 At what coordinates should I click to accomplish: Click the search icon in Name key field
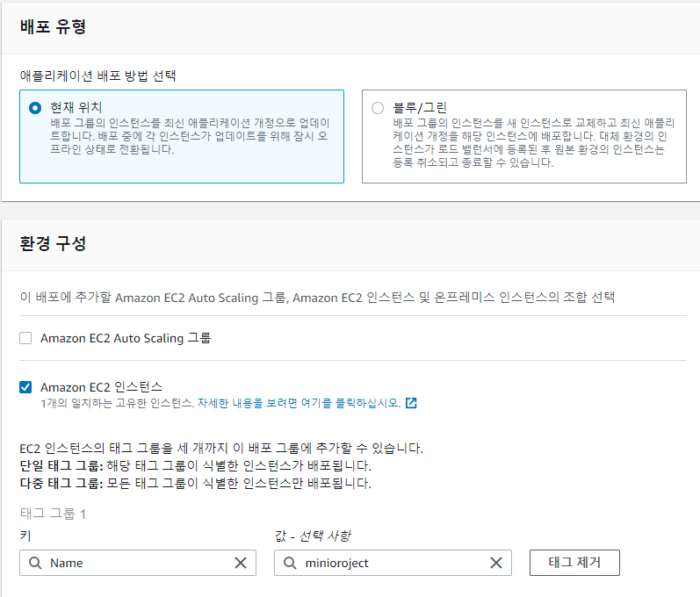pos(35,563)
